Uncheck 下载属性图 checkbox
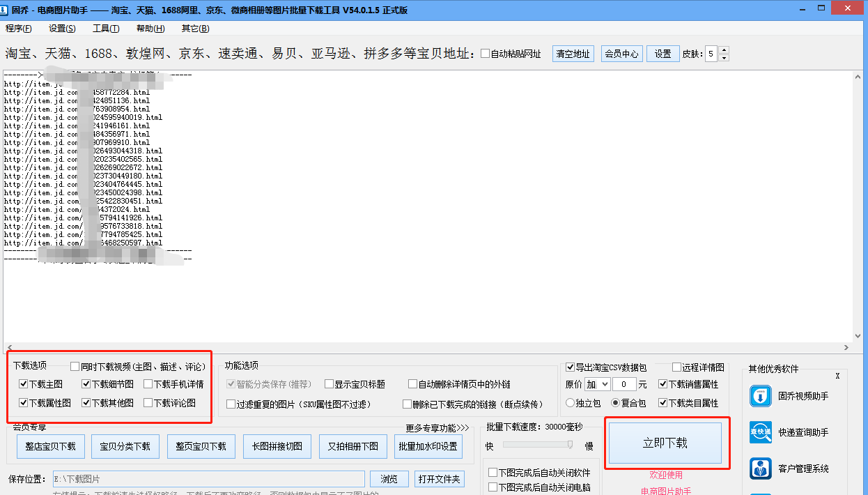Image resolution: width=868 pixels, height=495 pixels. click(x=24, y=403)
